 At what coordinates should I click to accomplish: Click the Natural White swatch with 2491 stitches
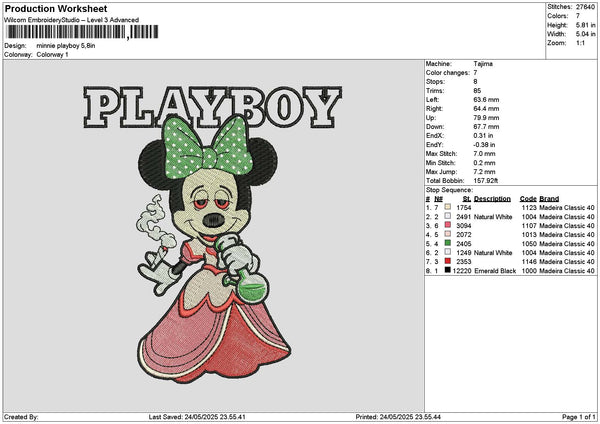tap(447, 216)
